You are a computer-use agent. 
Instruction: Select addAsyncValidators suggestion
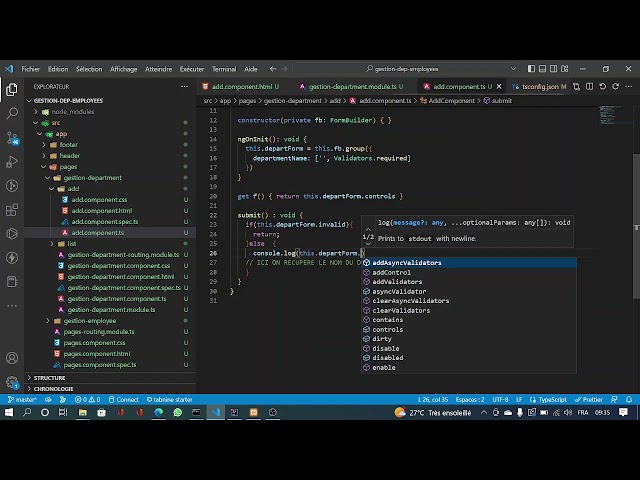pos(469,263)
